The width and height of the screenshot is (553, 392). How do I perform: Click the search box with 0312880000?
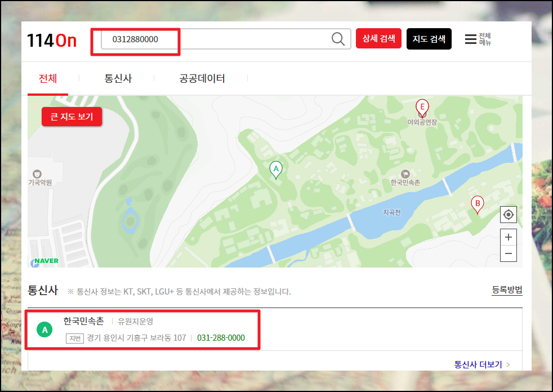pyautogui.click(x=226, y=39)
